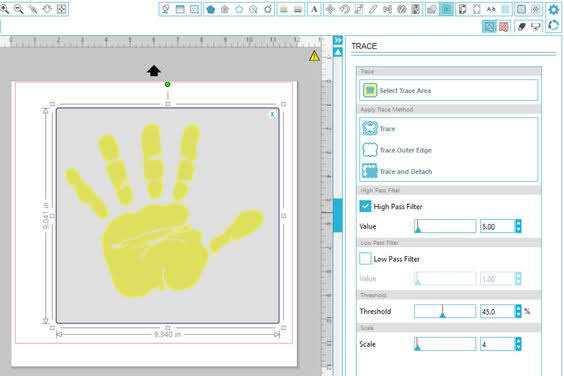
Task: Open the Registration Marks window icon
Action: click(x=194, y=9)
